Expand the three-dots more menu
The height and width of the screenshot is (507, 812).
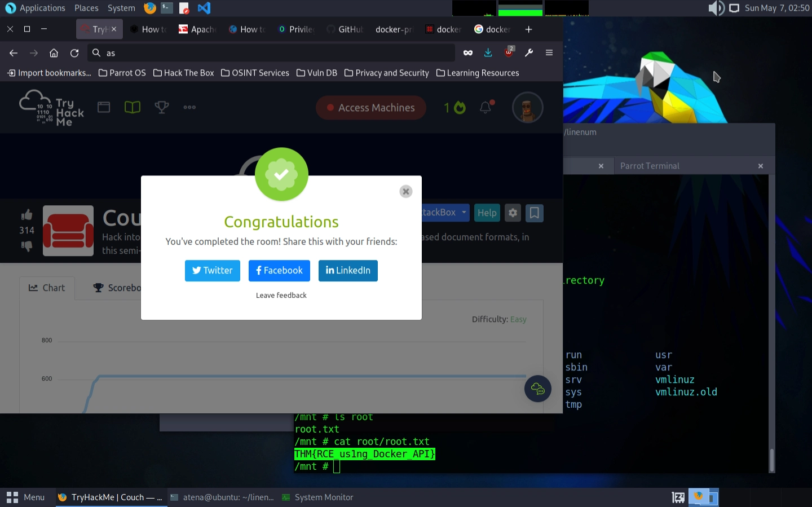point(189,107)
